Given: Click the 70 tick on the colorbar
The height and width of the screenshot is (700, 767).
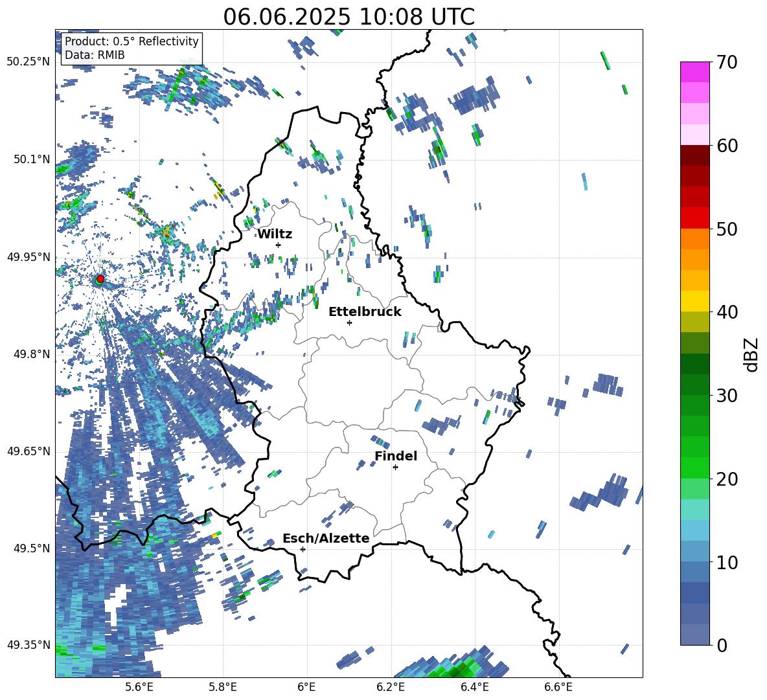Looking at the screenshot, I should pyautogui.click(x=726, y=62).
